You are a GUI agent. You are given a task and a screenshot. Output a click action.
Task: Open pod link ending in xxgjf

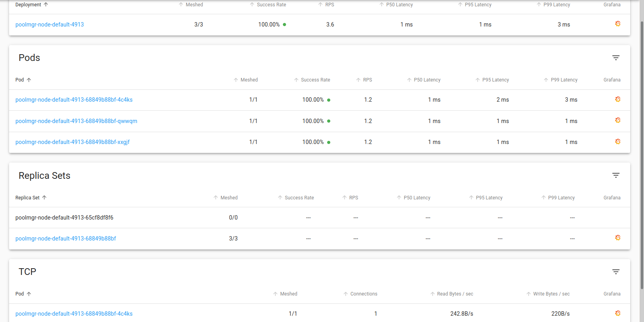72,142
